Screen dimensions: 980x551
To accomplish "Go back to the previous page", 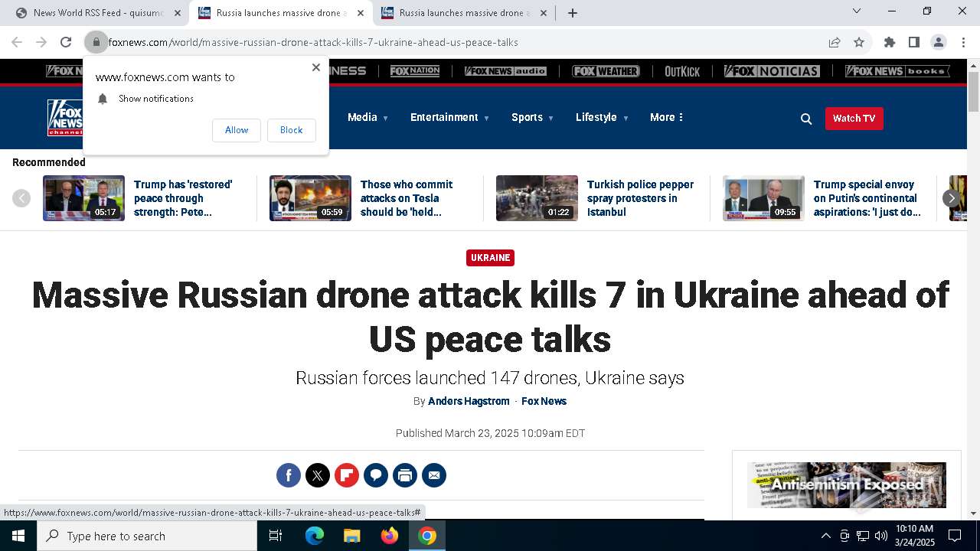I will click(x=17, y=42).
